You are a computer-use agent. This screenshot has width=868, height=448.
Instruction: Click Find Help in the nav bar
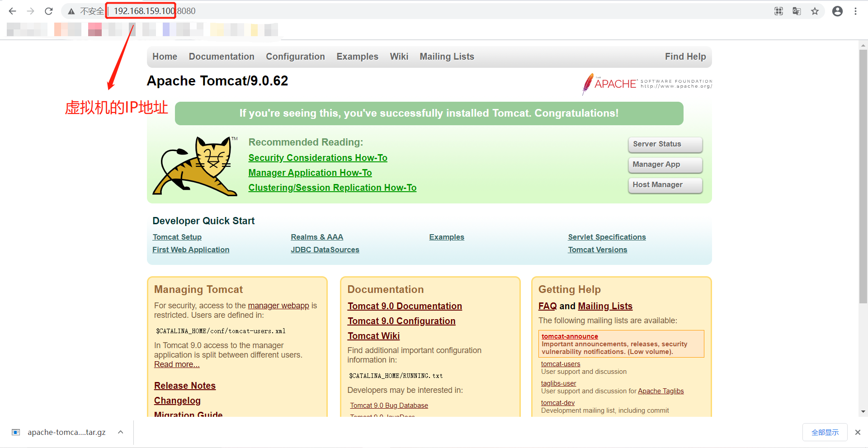click(685, 57)
